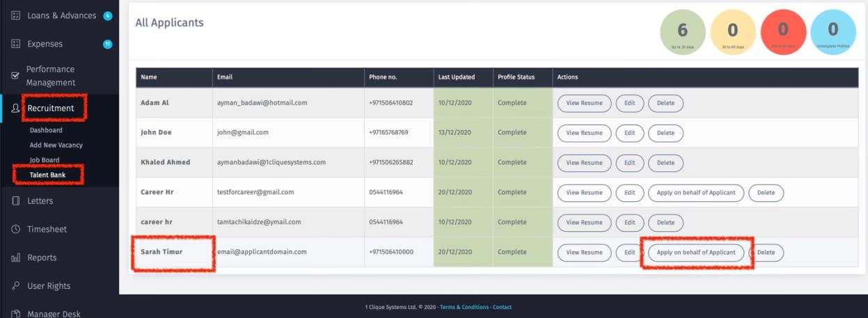Click the Reports bar chart icon
Image resolution: width=868 pixels, height=318 pixels.
click(x=15, y=258)
